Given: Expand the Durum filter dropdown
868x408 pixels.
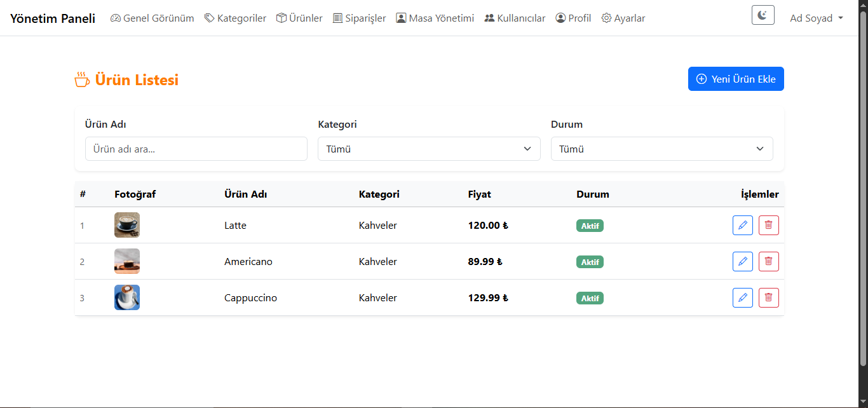Looking at the screenshot, I should [x=661, y=149].
